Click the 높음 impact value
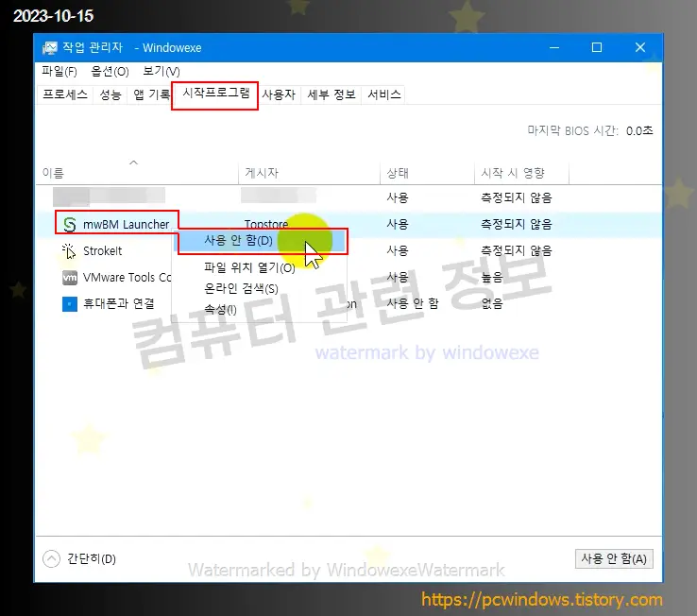 tap(492, 278)
